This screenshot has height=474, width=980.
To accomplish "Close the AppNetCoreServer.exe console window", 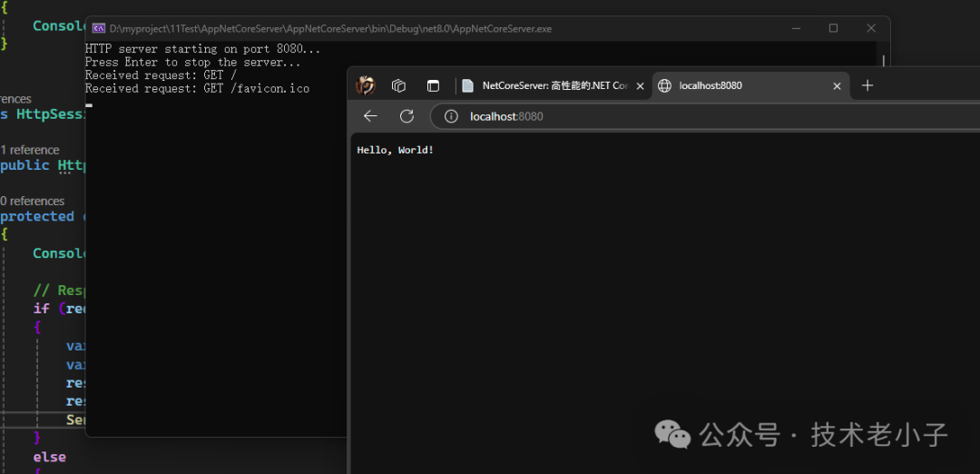I will pos(870,28).
